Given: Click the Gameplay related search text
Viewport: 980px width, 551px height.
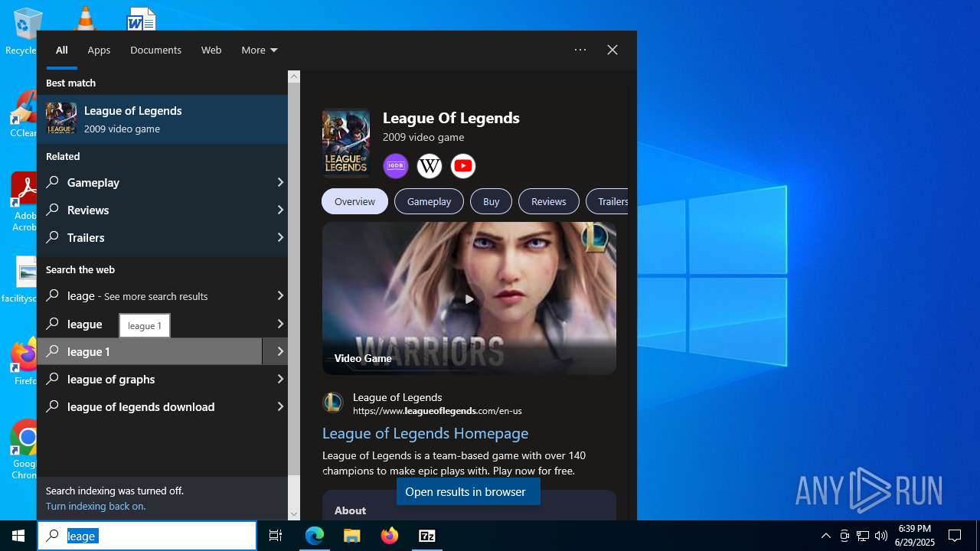Looking at the screenshot, I should 93,182.
